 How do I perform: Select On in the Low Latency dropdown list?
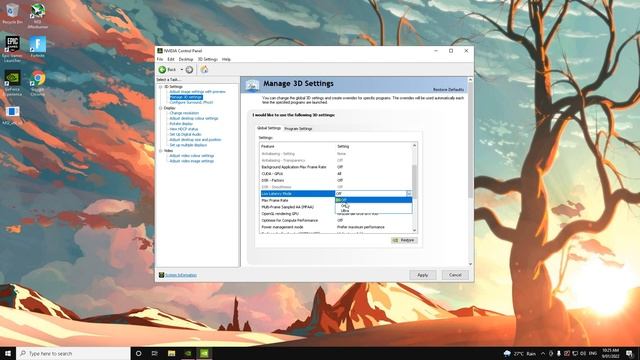tap(373, 206)
